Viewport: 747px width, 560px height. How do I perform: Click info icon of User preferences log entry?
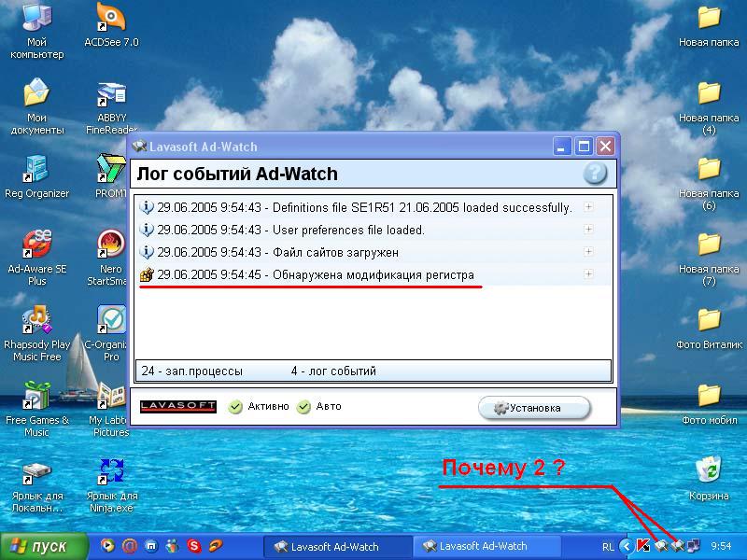[x=147, y=230]
